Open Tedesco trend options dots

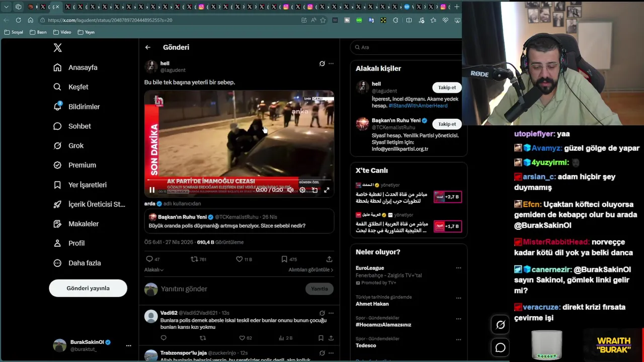click(x=458, y=339)
